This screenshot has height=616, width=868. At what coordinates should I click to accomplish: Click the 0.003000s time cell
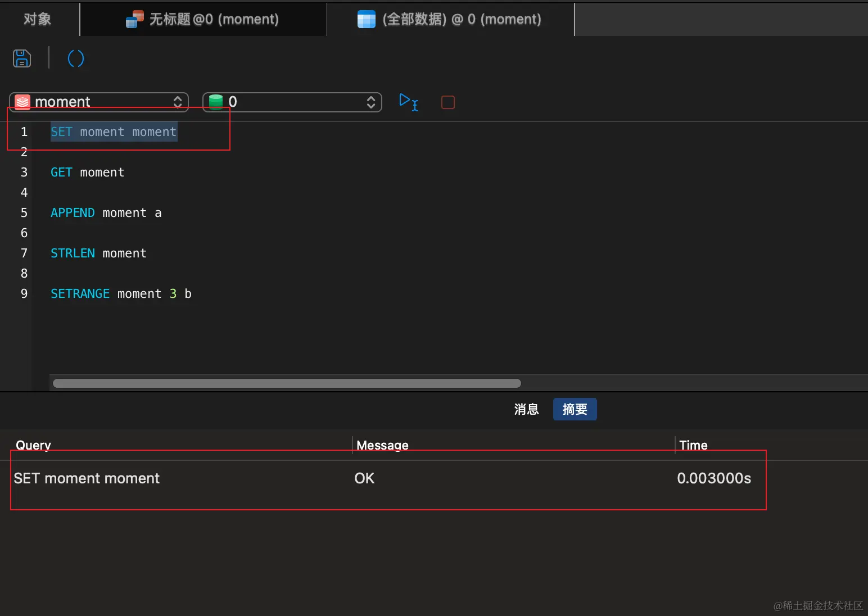point(714,478)
